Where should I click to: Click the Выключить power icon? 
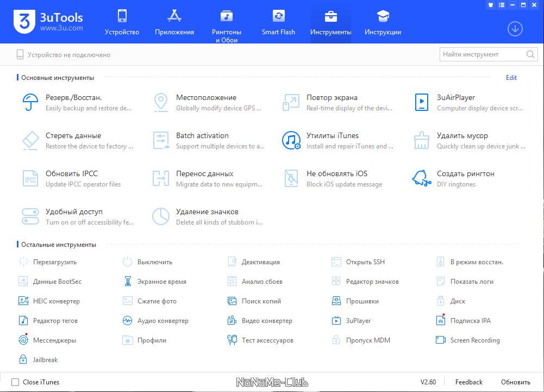click(127, 262)
